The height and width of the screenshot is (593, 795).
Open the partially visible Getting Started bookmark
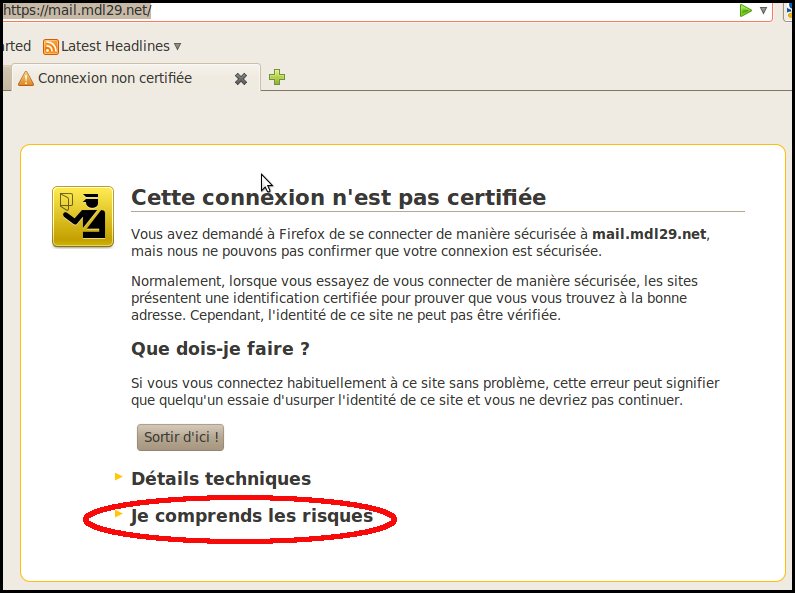[16, 46]
